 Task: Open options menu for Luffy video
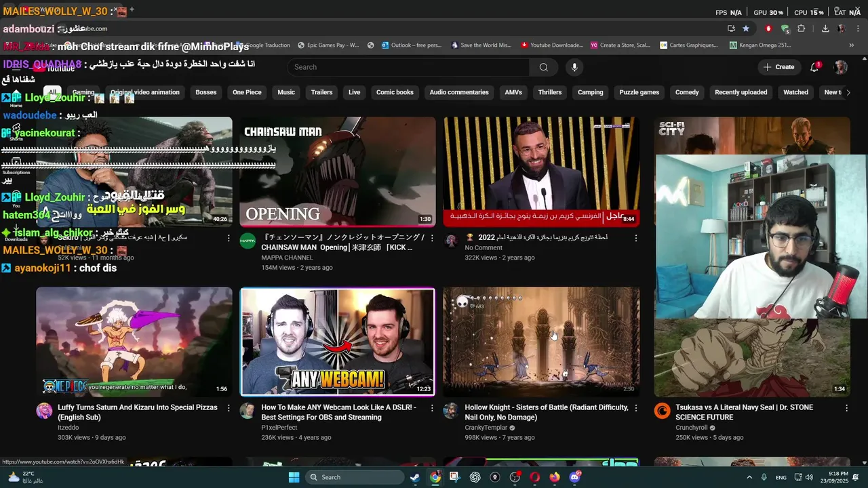(x=229, y=408)
